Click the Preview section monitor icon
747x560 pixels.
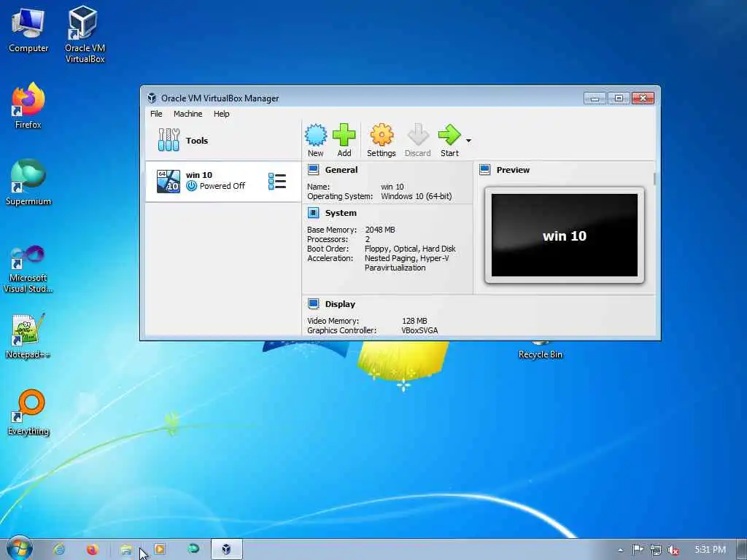coord(485,170)
